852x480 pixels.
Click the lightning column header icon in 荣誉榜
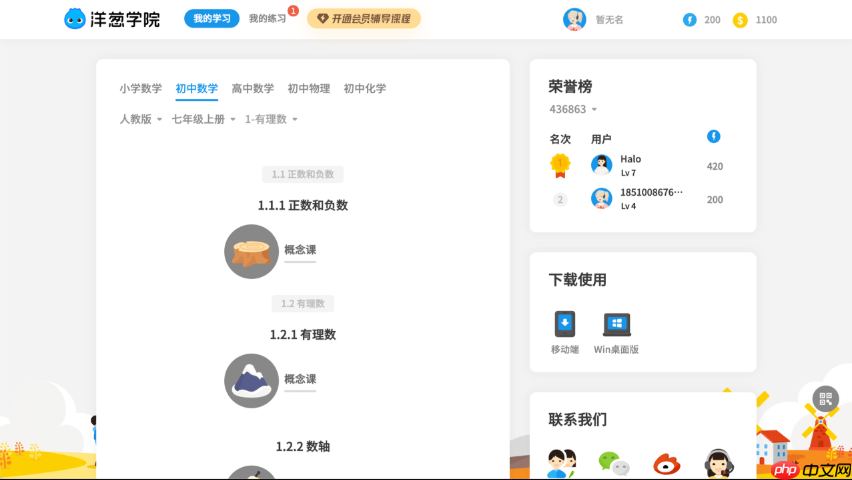click(x=713, y=136)
